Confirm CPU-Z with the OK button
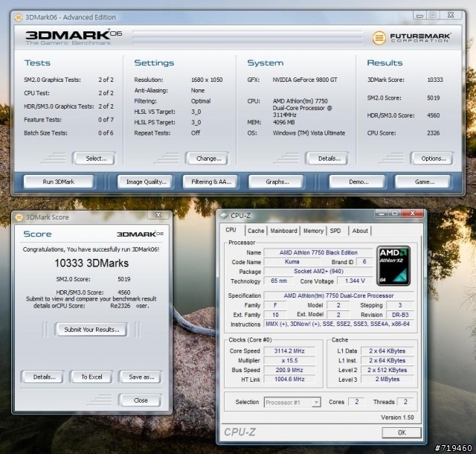 [402, 432]
